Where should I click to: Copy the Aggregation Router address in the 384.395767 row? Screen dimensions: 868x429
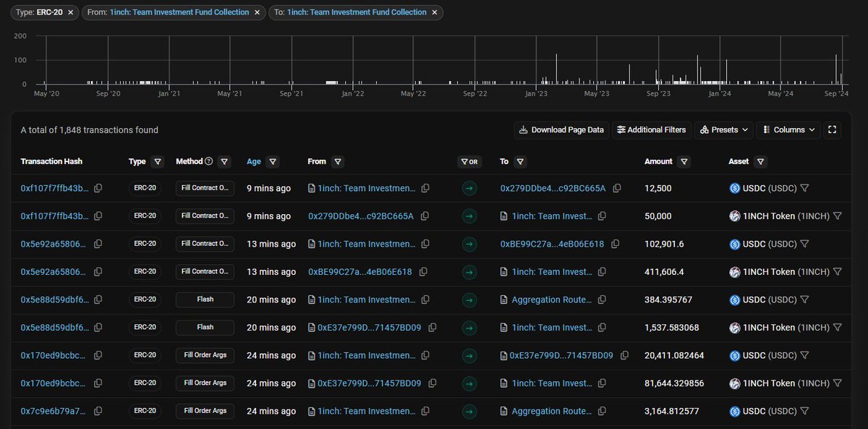[602, 300]
